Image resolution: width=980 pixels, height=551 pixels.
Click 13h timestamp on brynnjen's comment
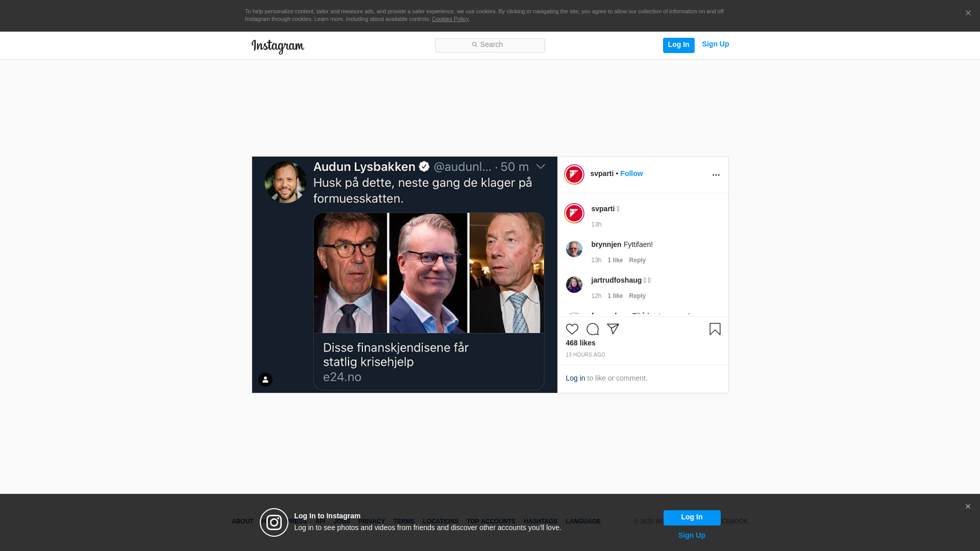pyautogui.click(x=596, y=260)
